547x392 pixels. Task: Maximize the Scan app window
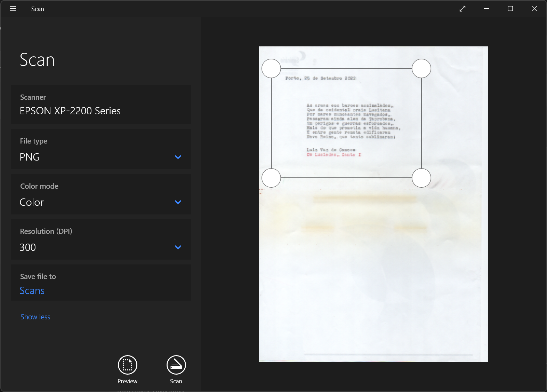pyautogui.click(x=510, y=9)
